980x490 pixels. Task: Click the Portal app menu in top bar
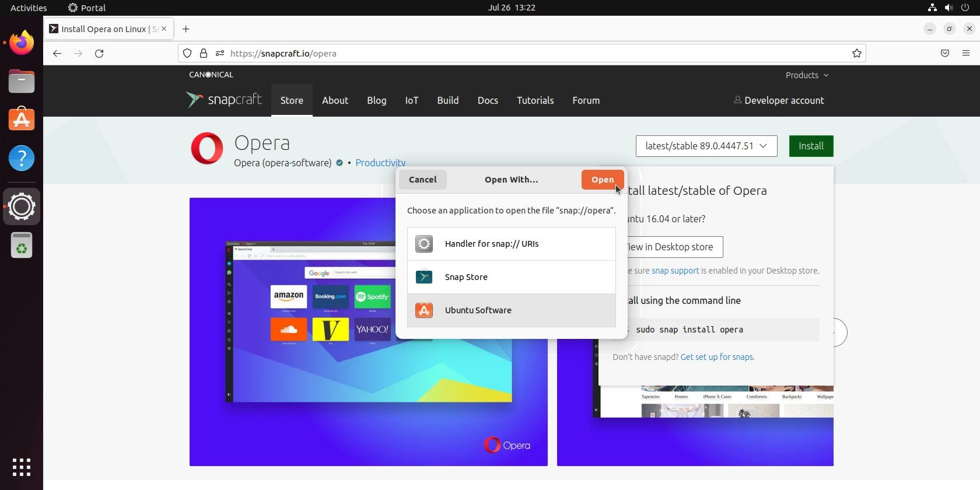(x=87, y=8)
